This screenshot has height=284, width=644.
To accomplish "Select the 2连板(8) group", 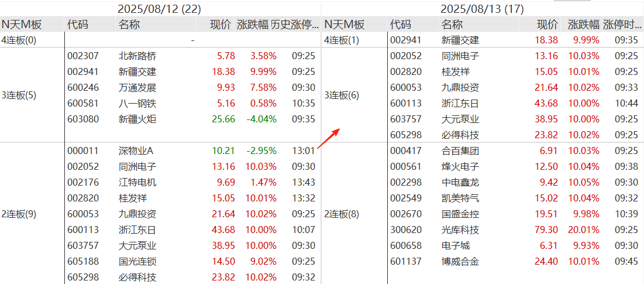I will click(x=342, y=214).
